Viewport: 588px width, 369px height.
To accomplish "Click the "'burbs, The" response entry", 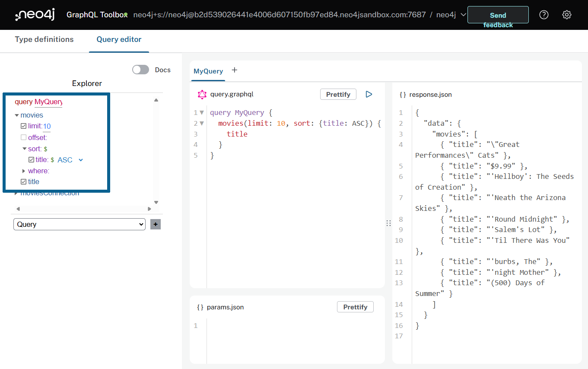I will pyautogui.click(x=497, y=261).
